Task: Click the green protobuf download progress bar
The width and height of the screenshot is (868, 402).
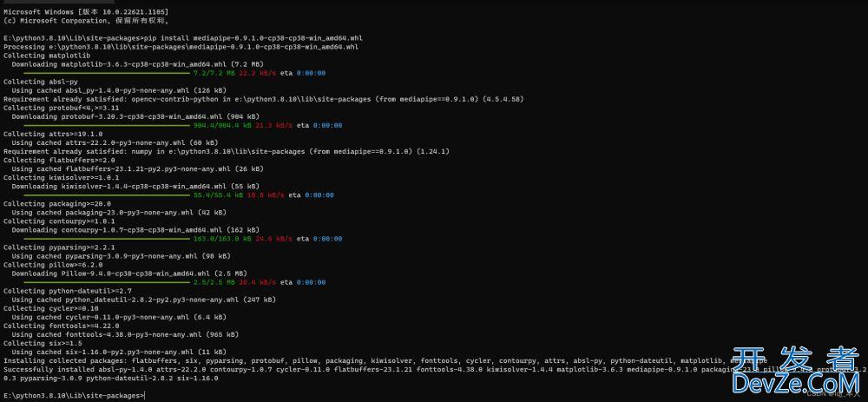Action: point(107,126)
